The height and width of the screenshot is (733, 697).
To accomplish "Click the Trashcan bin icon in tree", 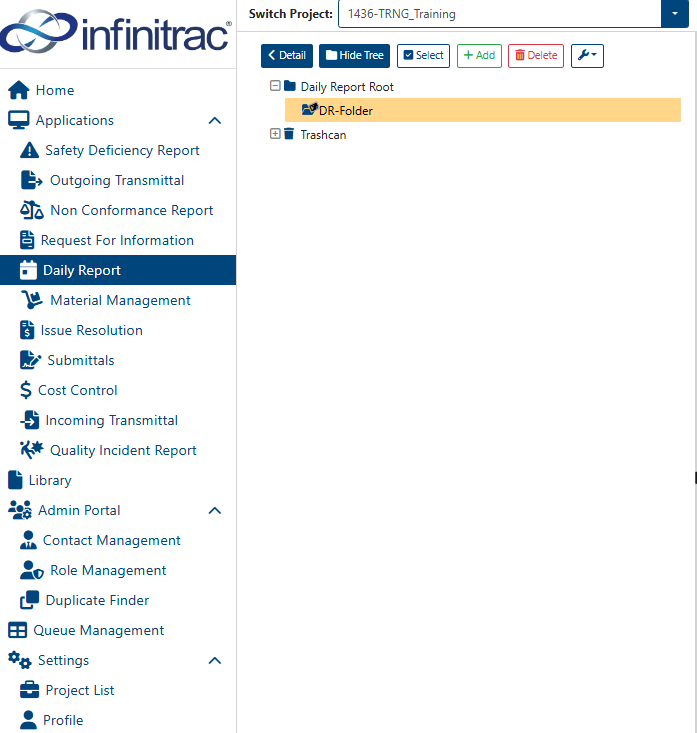I will [289, 134].
